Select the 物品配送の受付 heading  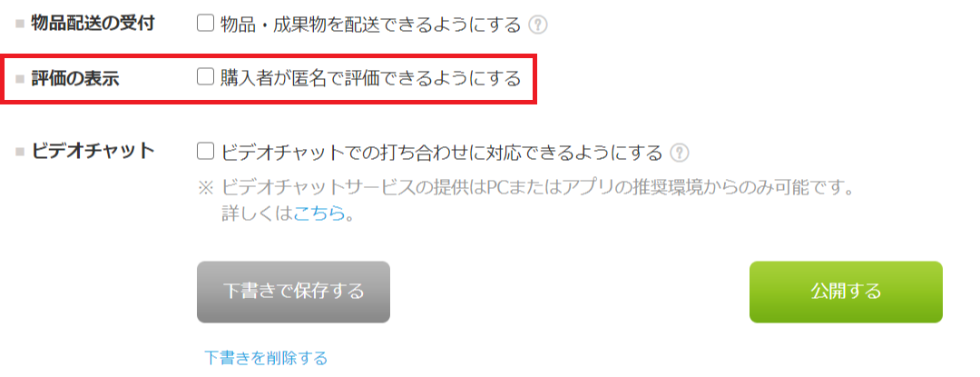pyautogui.click(x=93, y=24)
